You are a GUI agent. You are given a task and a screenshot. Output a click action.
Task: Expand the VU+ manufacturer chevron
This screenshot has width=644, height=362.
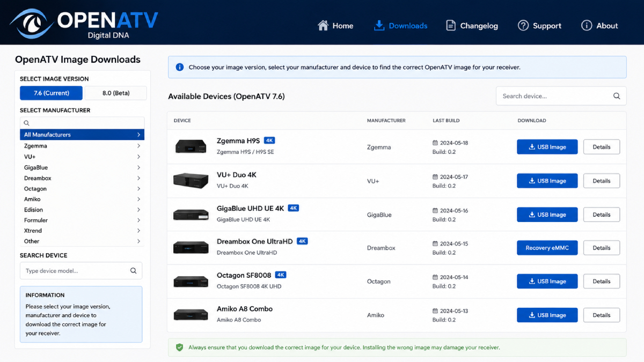(138, 157)
